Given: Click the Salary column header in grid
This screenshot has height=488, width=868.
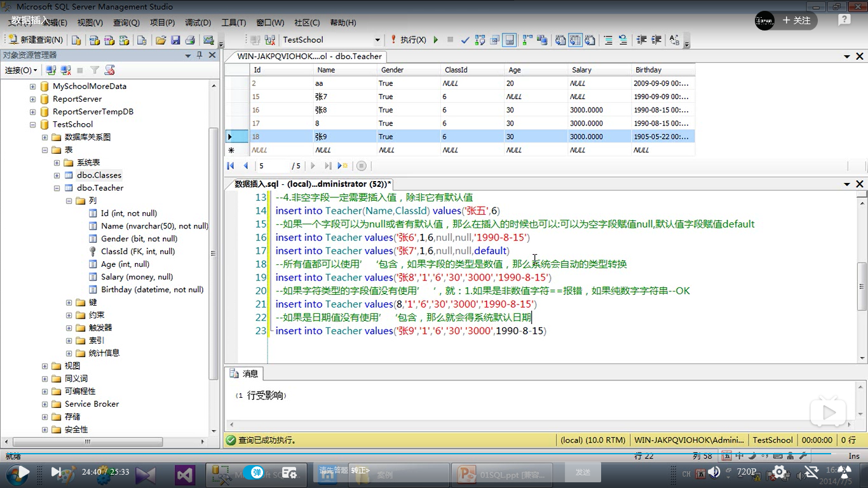Looking at the screenshot, I should pyautogui.click(x=599, y=70).
